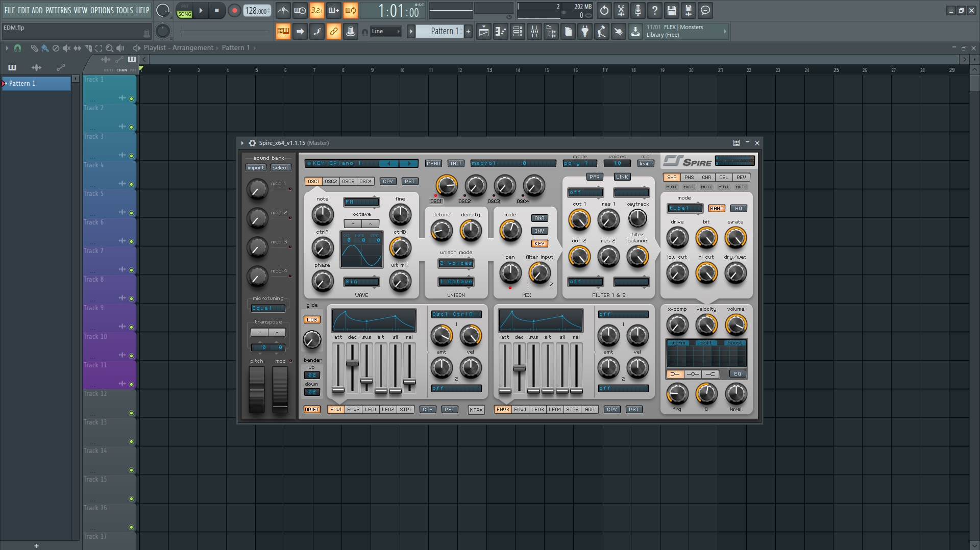980x550 pixels.
Task: Open the 1 Octave unison dropdown
Action: click(x=456, y=282)
